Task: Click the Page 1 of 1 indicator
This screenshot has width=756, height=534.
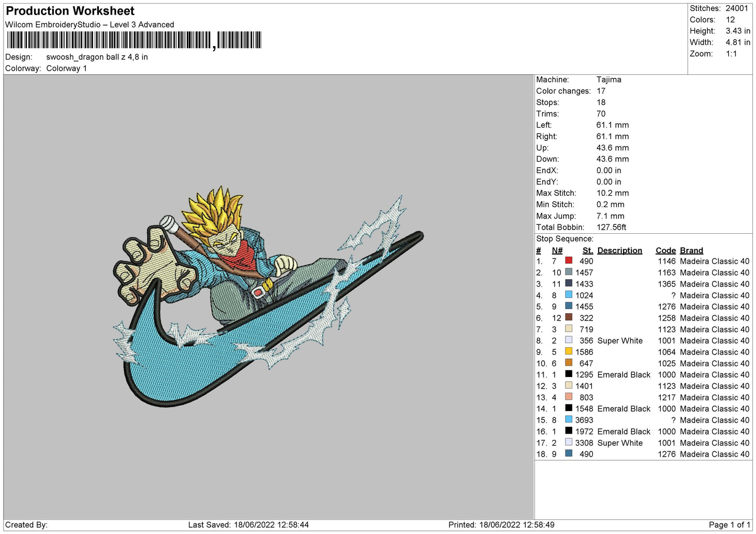Action: tap(729, 525)
